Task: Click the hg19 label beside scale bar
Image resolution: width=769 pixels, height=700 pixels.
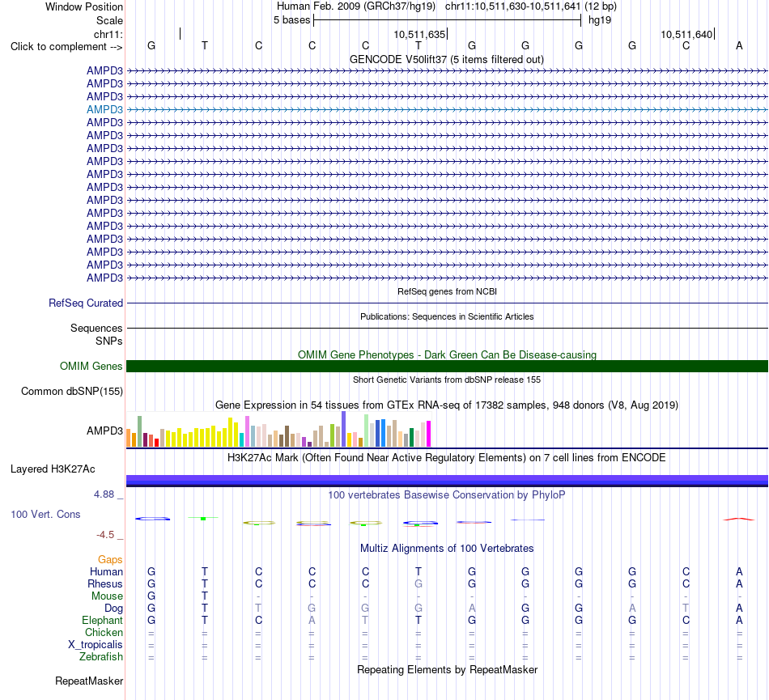Action: point(599,20)
